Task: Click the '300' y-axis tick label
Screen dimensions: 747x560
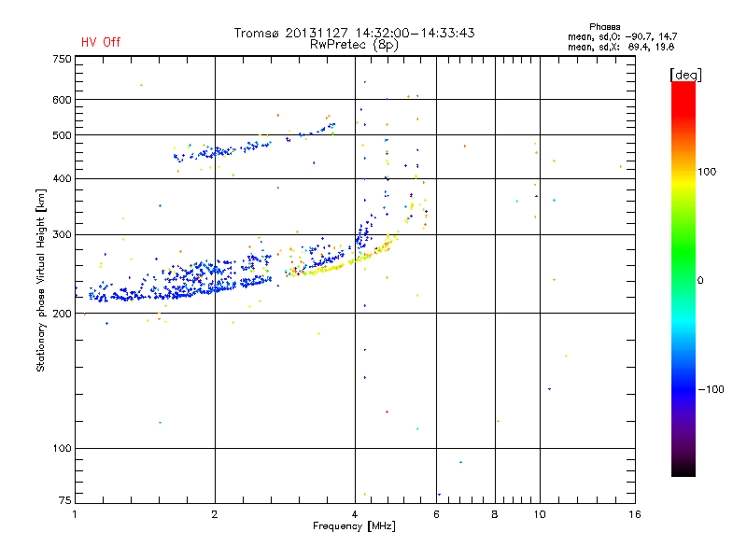Action: tap(62, 235)
